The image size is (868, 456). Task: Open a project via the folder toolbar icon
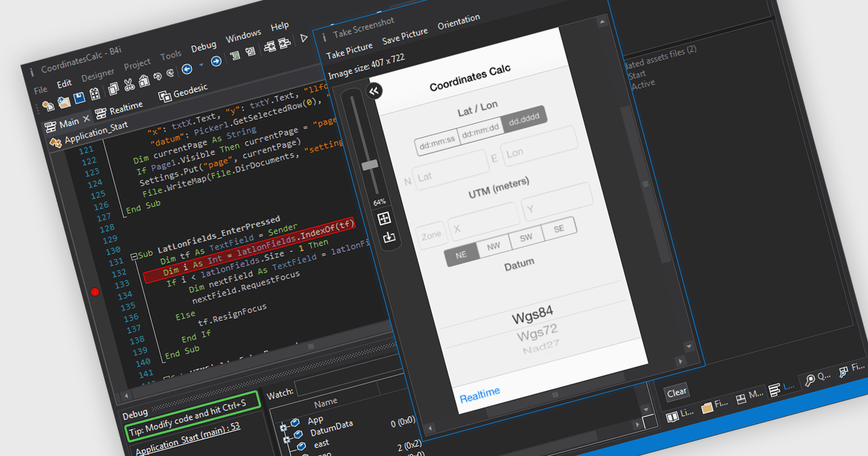(63, 101)
